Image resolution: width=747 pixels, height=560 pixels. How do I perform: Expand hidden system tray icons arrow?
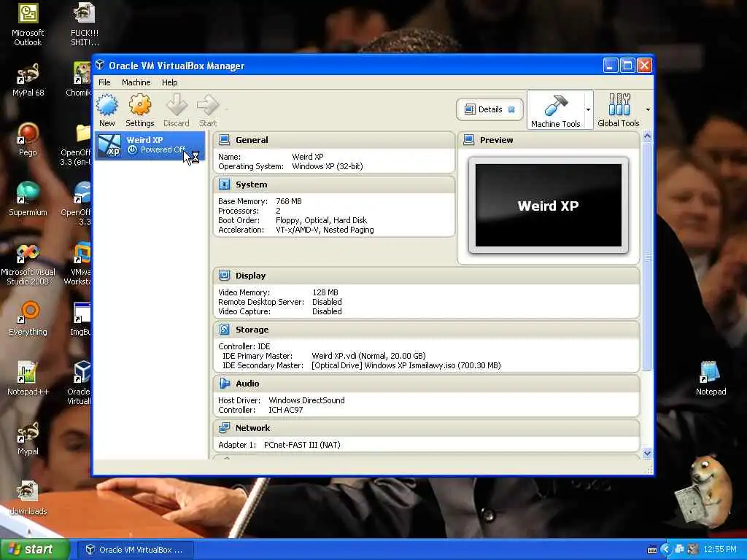(665, 550)
